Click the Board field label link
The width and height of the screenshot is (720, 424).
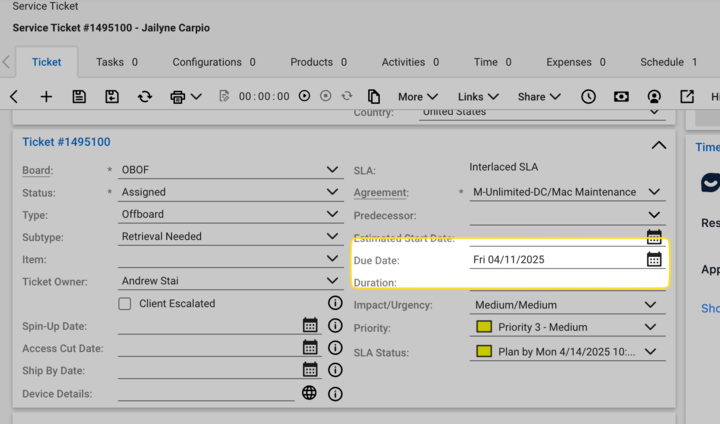(38, 170)
